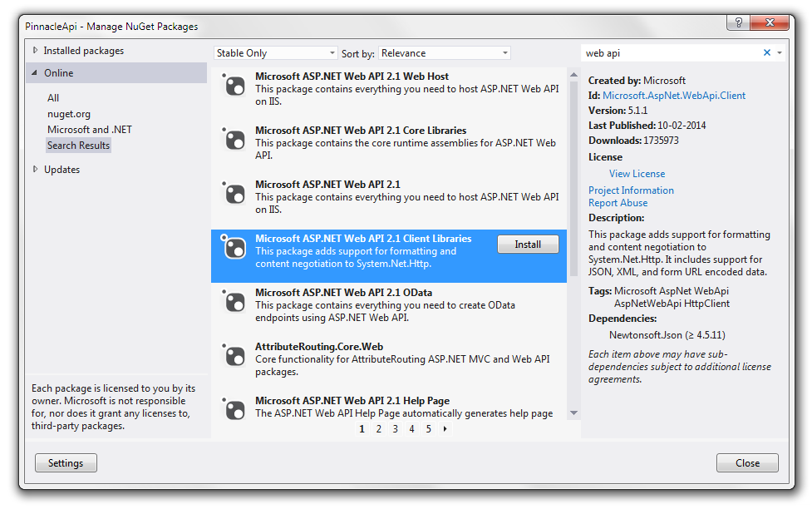This screenshot has height=509, width=812.
Task: Open the View License link
Action: pos(637,174)
